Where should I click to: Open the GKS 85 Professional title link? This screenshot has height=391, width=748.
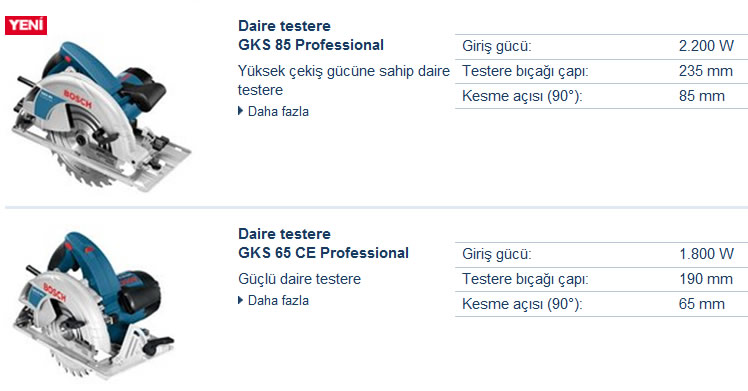[x=311, y=45]
